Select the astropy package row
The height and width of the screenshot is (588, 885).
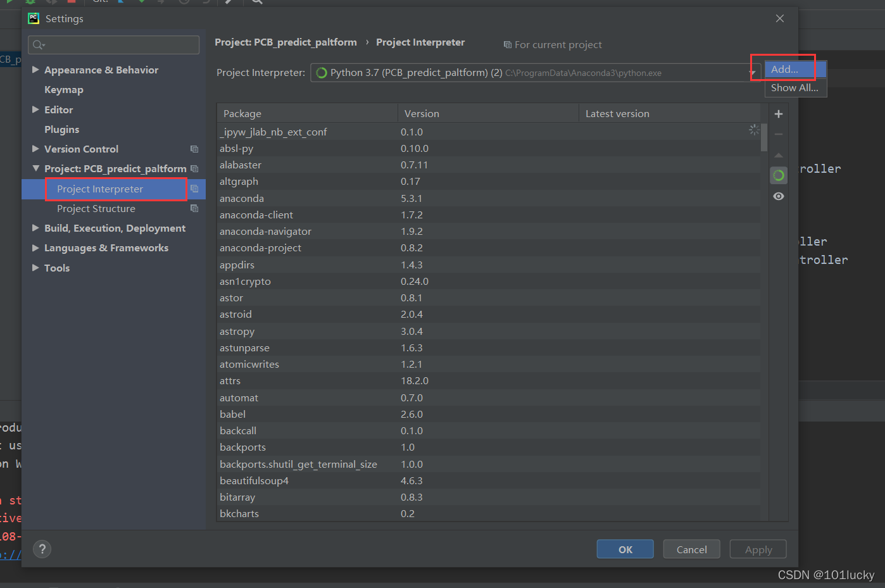[x=488, y=331]
